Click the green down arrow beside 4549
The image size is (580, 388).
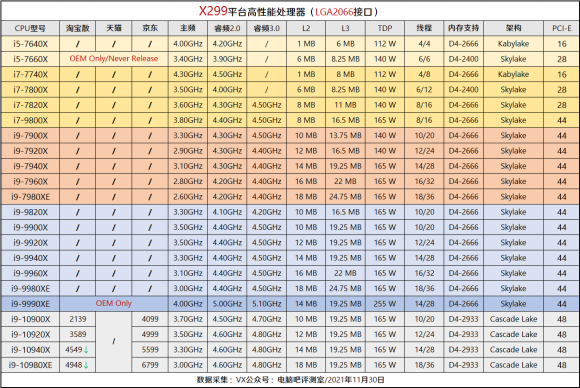click(x=86, y=350)
